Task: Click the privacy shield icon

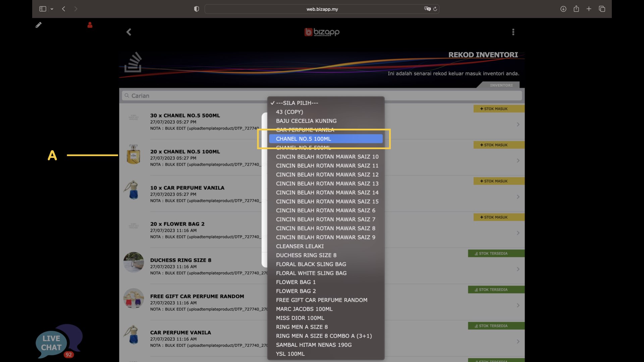Action: [x=197, y=9]
